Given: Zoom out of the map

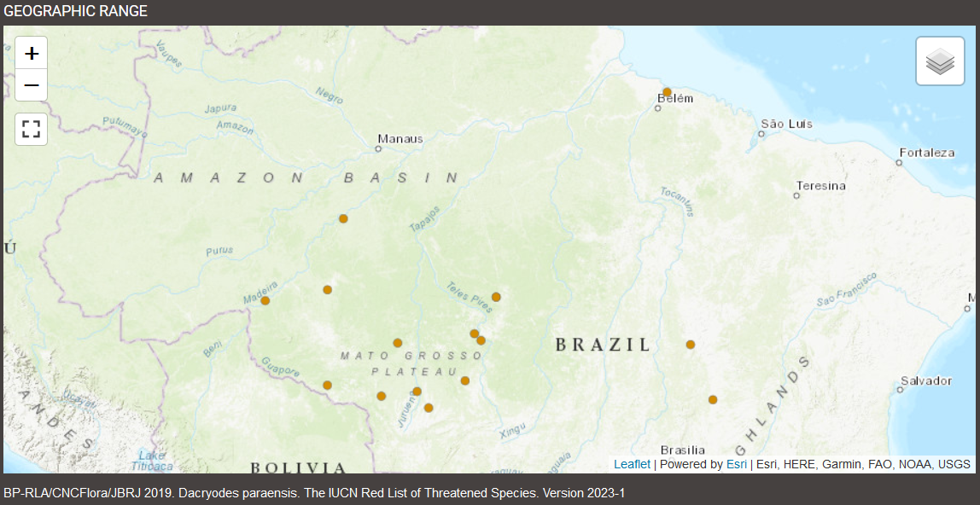Looking at the screenshot, I should 32,85.
